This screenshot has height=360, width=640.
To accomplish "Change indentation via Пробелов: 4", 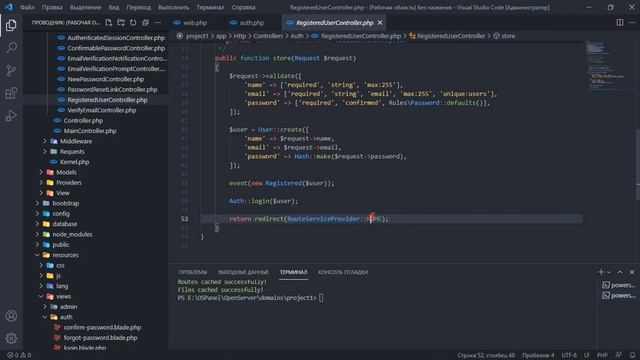I will point(538,355).
